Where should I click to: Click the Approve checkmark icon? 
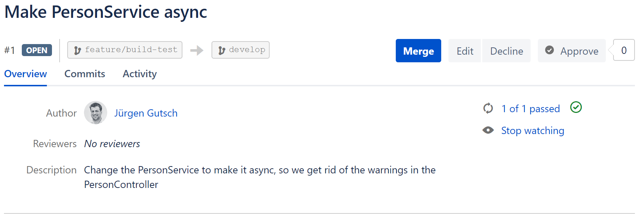[x=550, y=50]
